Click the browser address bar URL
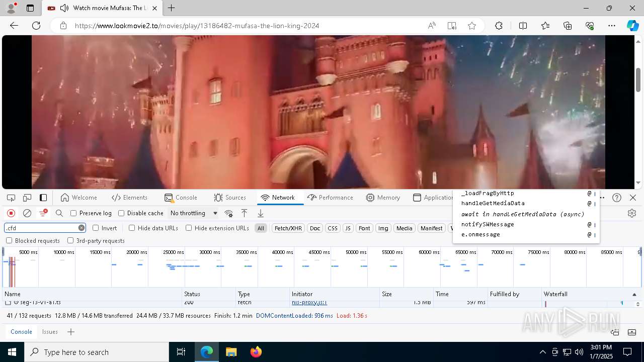644x362 pixels. [x=197, y=26]
